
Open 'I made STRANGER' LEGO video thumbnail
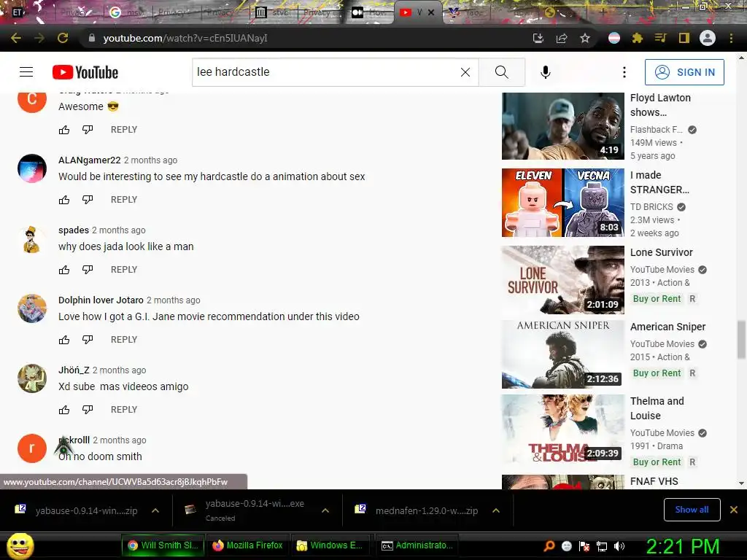pos(562,203)
